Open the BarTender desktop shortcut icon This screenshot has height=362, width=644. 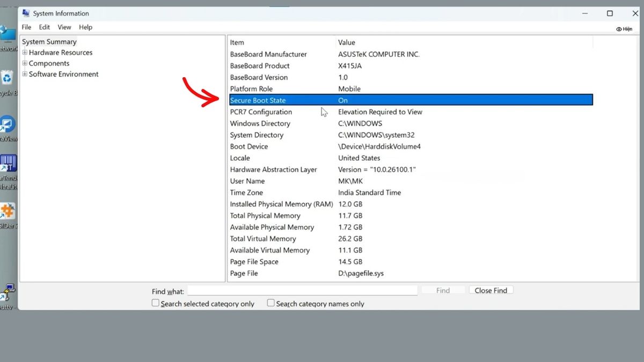click(8, 163)
